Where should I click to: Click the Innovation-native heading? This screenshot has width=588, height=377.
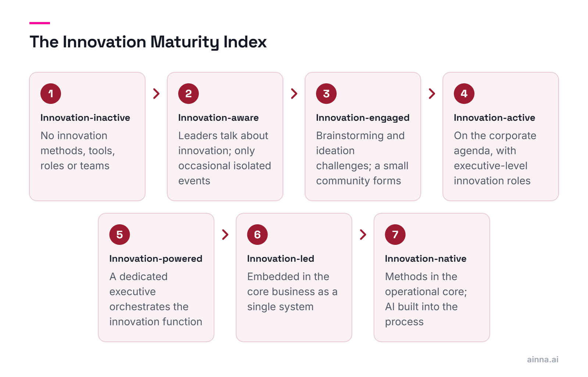(x=426, y=259)
